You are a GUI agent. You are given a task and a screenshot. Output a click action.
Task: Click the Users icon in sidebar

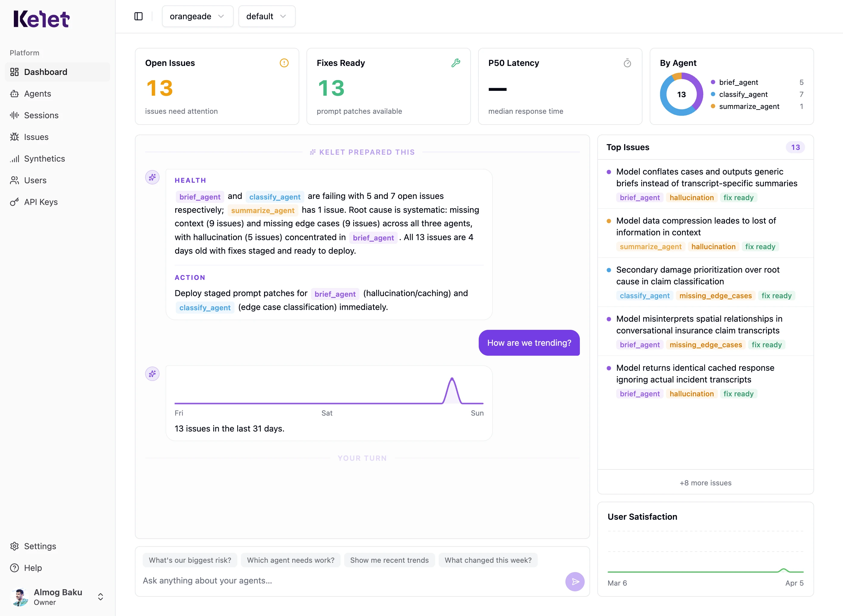pos(14,180)
